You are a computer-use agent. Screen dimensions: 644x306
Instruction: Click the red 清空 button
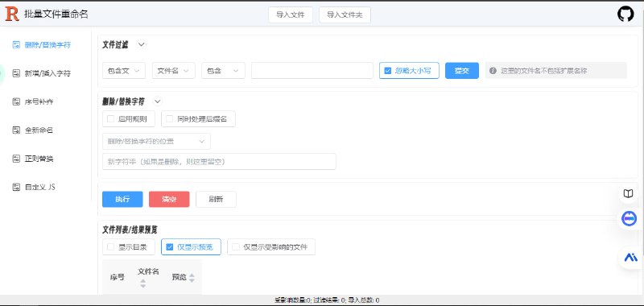point(169,199)
